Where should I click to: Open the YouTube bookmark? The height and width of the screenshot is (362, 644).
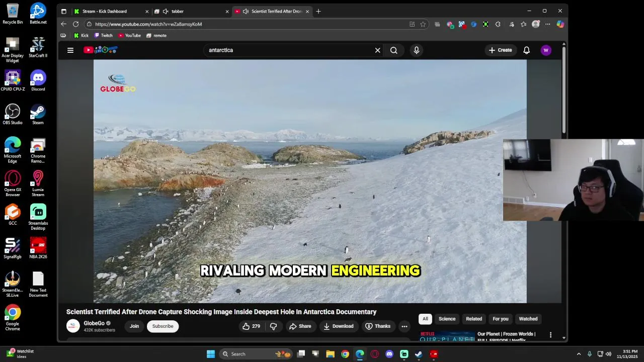click(129, 36)
